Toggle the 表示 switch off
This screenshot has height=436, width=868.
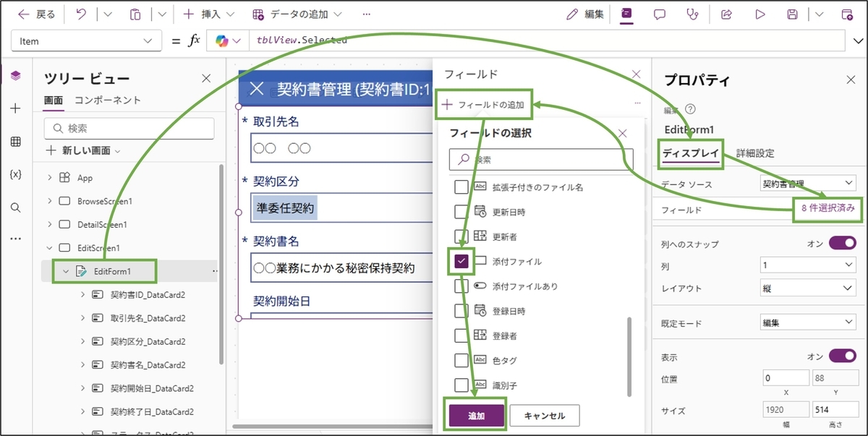[x=843, y=356]
